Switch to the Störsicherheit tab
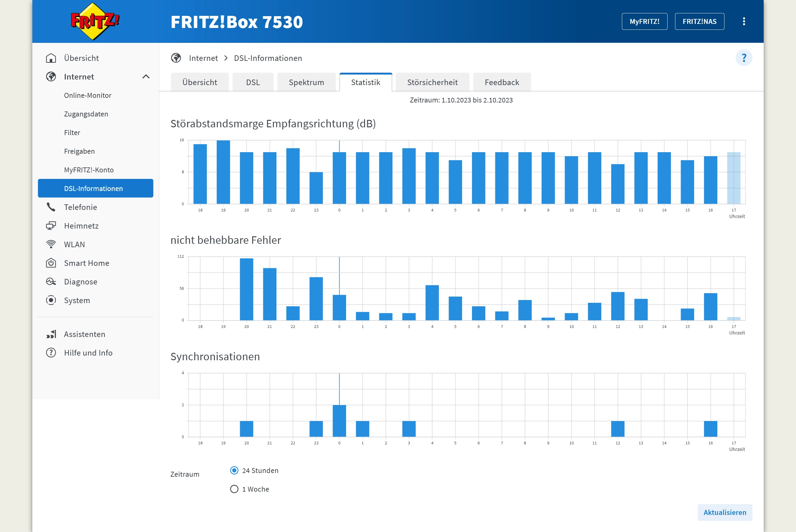 point(432,82)
